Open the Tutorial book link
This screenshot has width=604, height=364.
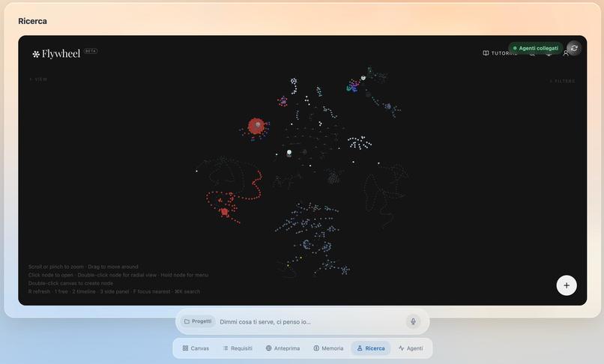pos(500,53)
